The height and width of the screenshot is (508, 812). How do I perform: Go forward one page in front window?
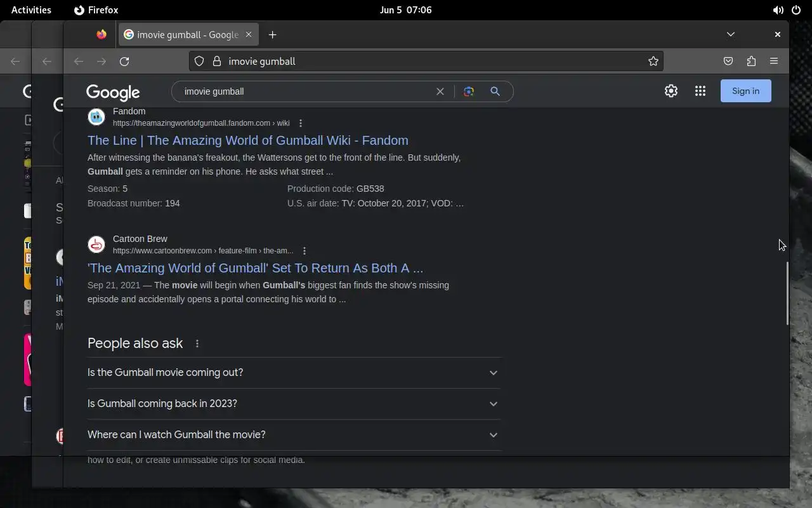click(x=101, y=61)
